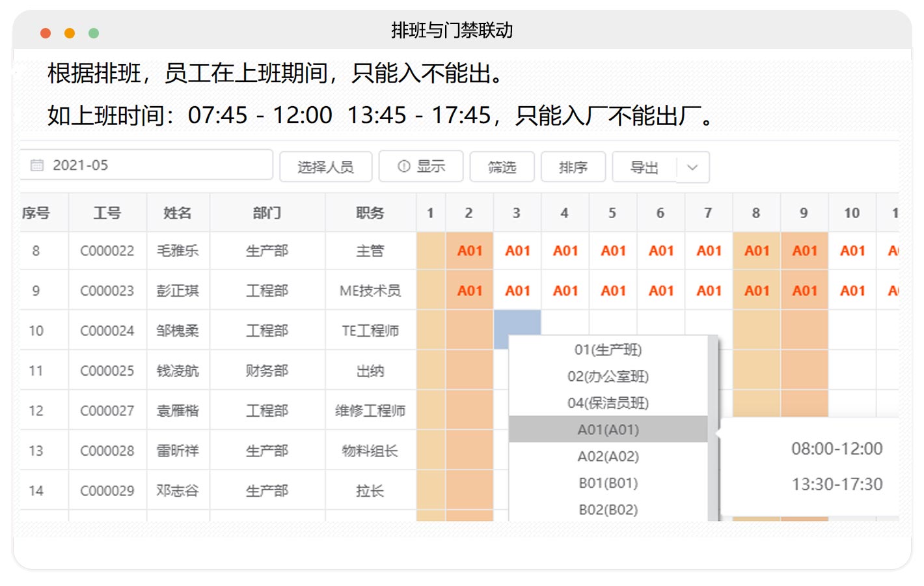
Task: Select B02(B02) shift entry
Action: click(x=608, y=510)
